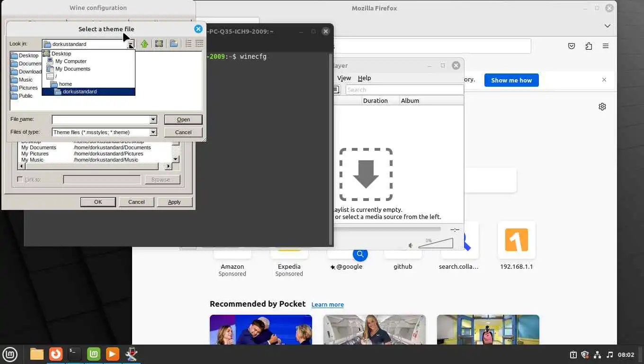Cancel the Select a theme file dialog

[183, 132]
